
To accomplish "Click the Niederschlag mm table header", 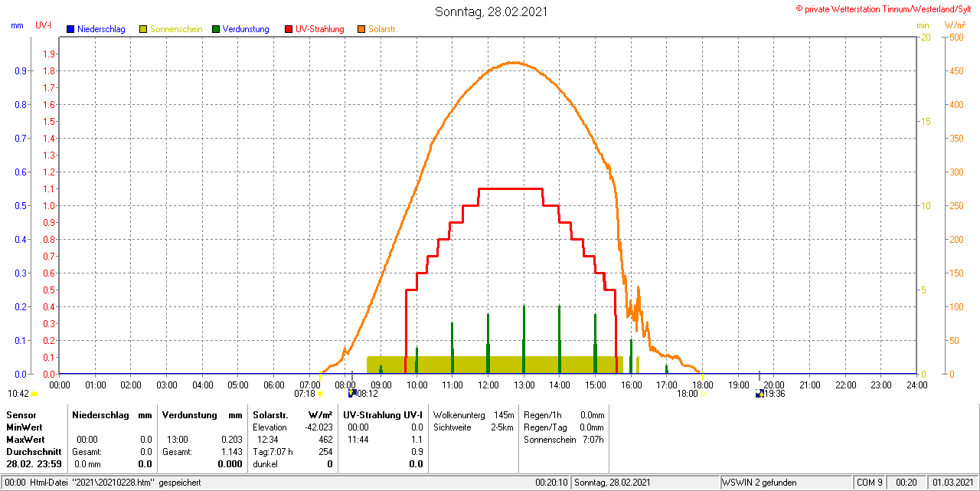I will click(113, 414).
